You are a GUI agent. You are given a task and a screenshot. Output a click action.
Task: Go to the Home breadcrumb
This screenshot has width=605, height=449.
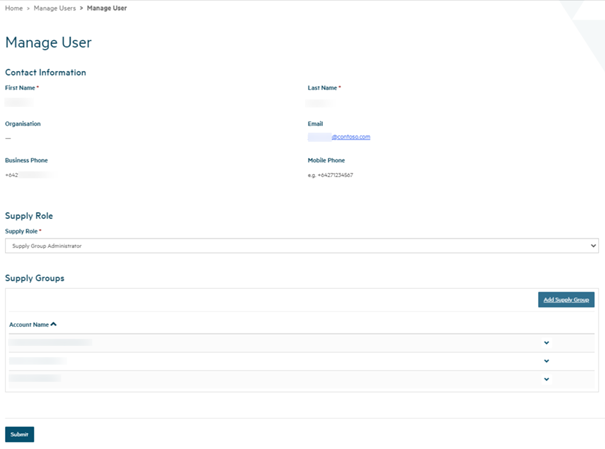tap(14, 8)
